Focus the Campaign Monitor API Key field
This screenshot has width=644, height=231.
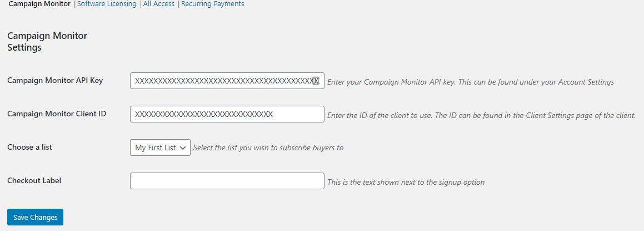[x=222, y=81]
